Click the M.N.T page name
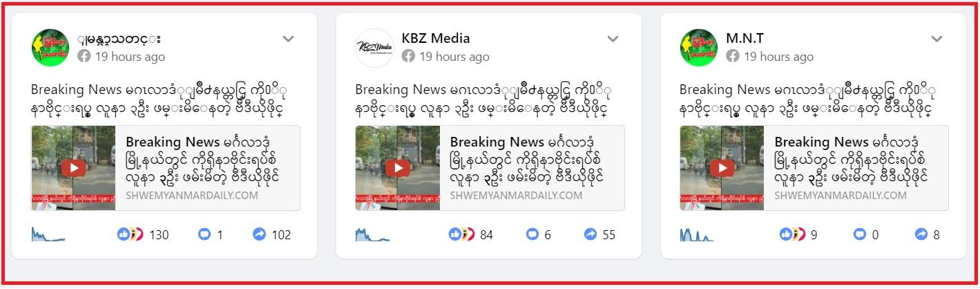Screen dimensions: 980x289 744,38
